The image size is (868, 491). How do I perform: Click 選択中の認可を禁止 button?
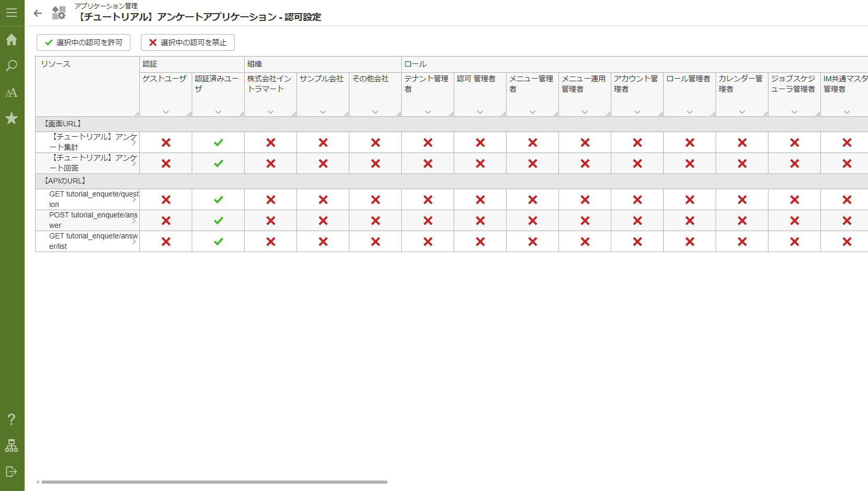(188, 42)
